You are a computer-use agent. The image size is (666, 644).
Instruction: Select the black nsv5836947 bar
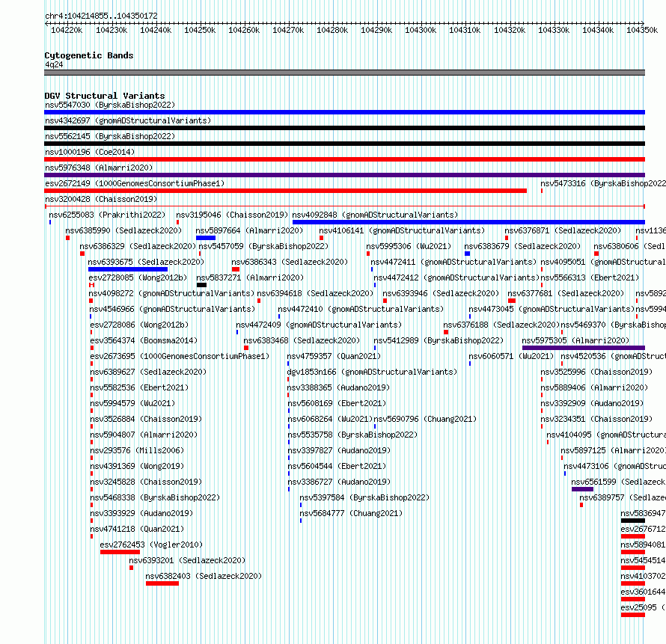tap(633, 521)
